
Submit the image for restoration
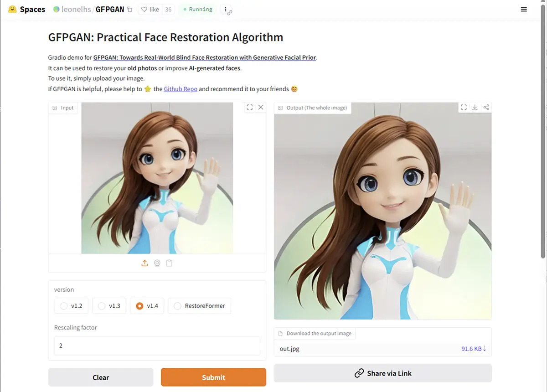click(x=213, y=377)
